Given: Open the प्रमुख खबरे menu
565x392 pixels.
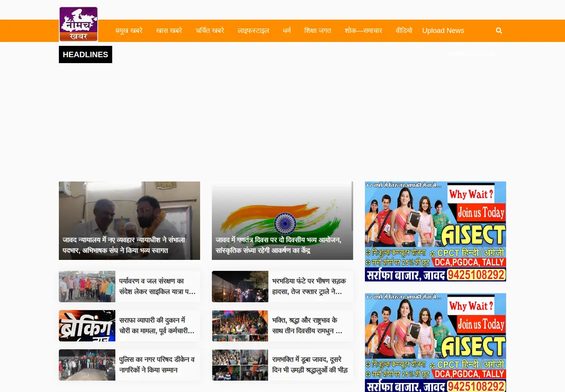Looking at the screenshot, I should pyautogui.click(x=129, y=31).
